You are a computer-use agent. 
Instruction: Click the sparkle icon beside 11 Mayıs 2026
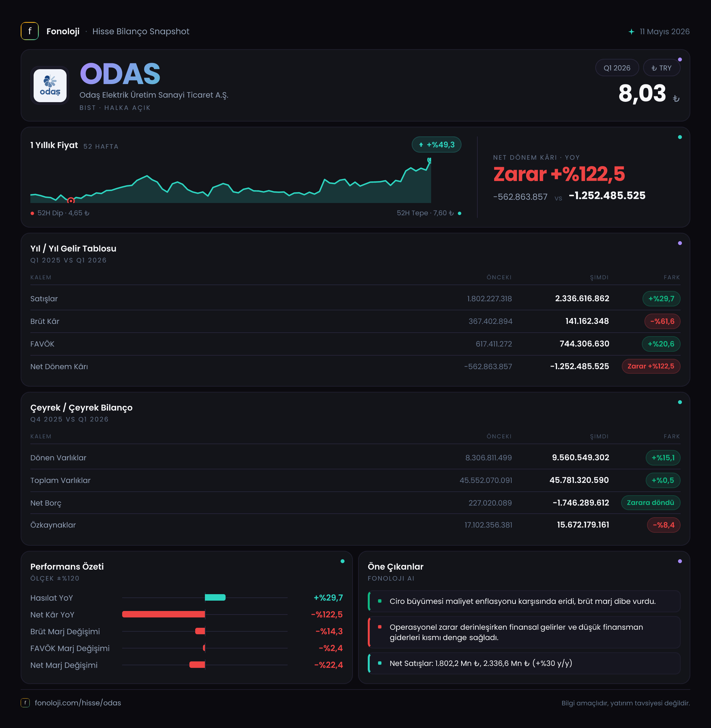coord(631,32)
